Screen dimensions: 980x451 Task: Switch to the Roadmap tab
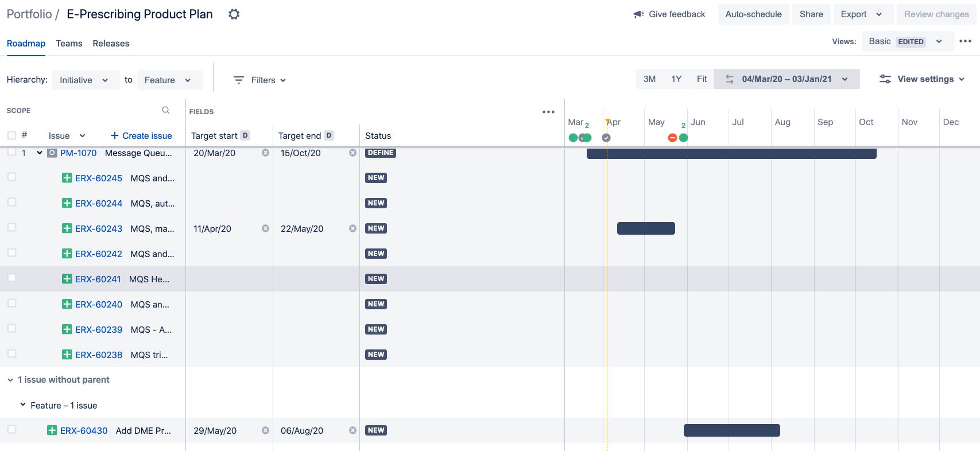tap(26, 44)
